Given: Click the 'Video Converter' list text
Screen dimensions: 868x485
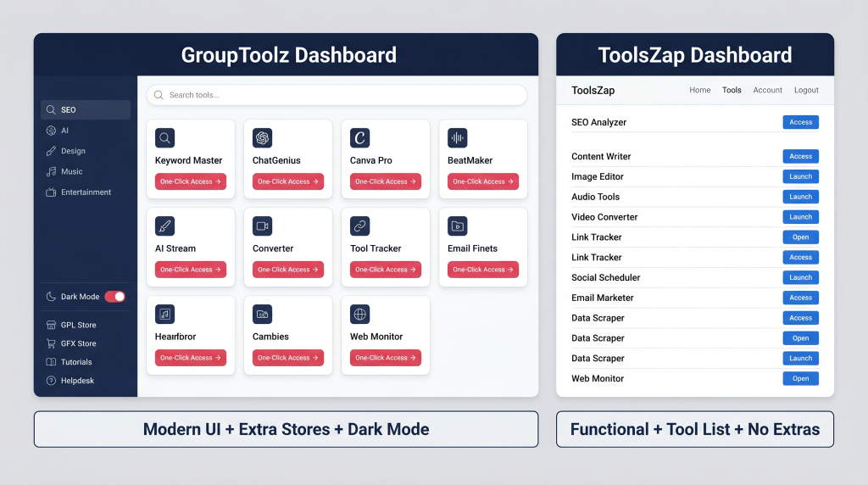Looking at the screenshot, I should pyautogui.click(x=604, y=217).
